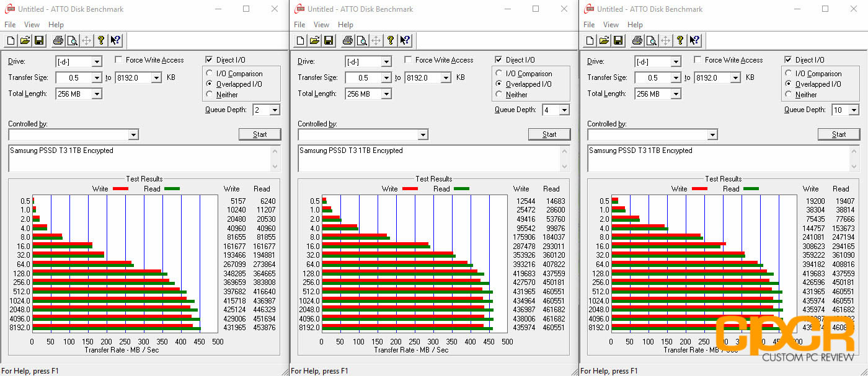Open Print Preview in Queue Depth 4 window
868x376 pixels.
coord(361,41)
